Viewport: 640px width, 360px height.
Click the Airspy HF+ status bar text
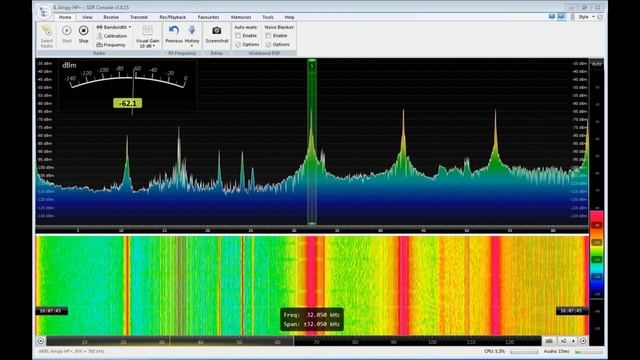71,351
